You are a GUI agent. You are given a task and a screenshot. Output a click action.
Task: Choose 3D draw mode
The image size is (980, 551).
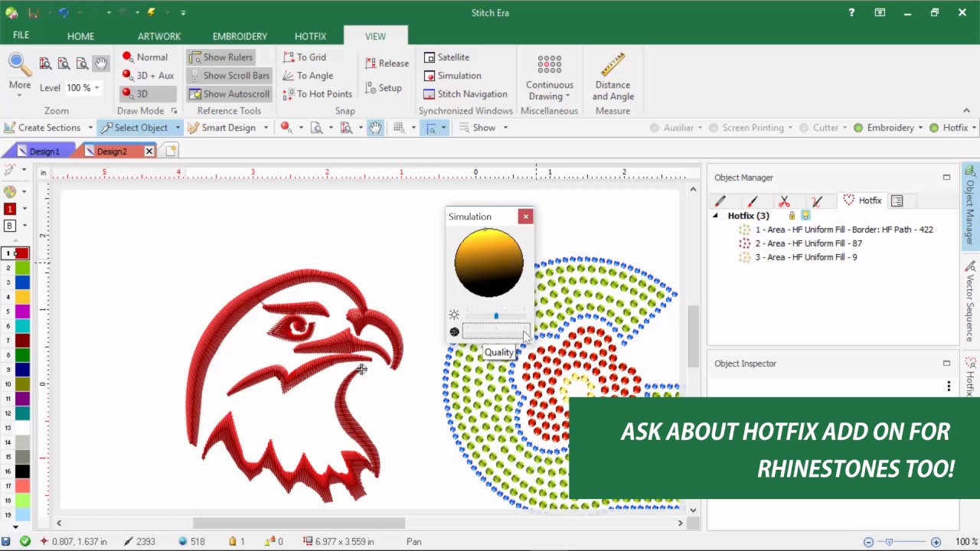coord(148,94)
